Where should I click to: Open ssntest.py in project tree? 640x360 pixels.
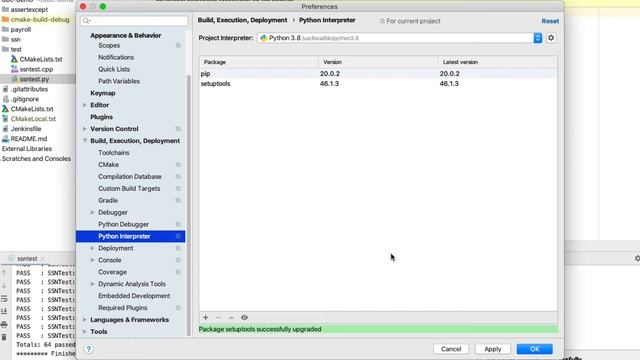coord(34,79)
